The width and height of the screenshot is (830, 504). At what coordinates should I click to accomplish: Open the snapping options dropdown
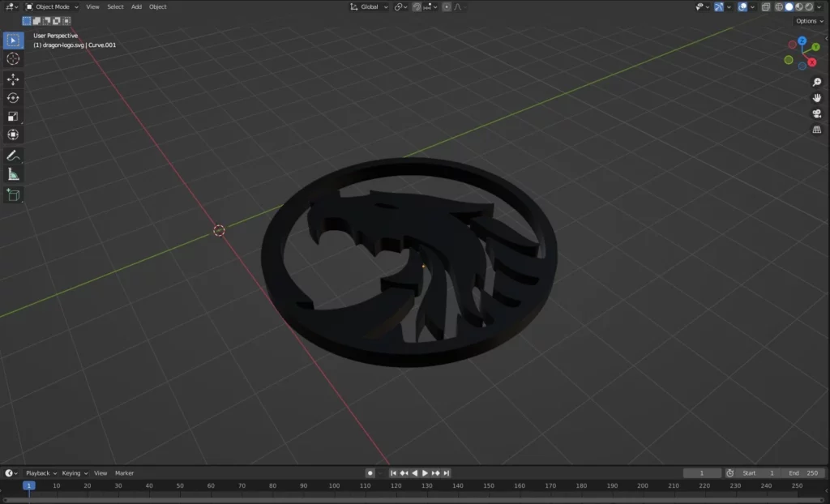tap(430, 6)
